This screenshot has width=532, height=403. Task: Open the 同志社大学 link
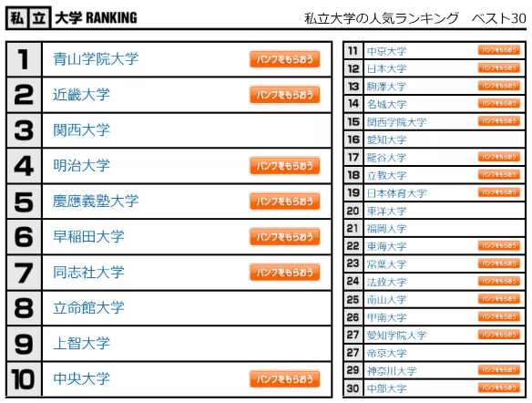point(88,273)
